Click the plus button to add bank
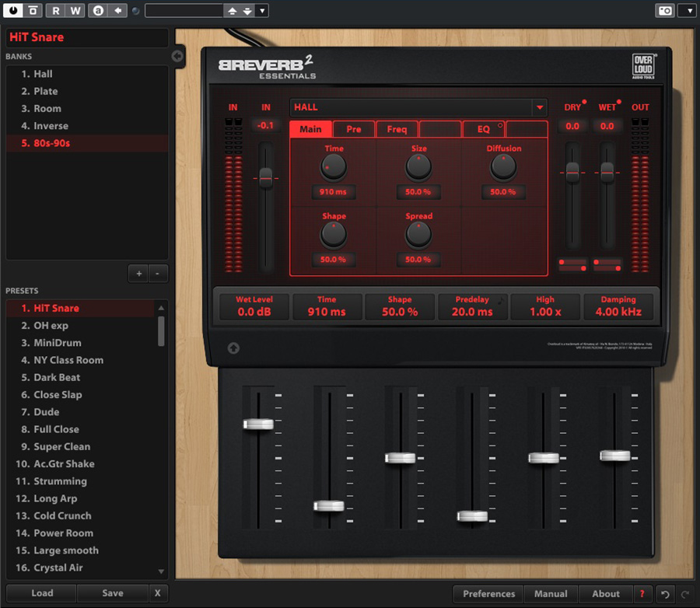This screenshot has height=608, width=700. pos(139,274)
